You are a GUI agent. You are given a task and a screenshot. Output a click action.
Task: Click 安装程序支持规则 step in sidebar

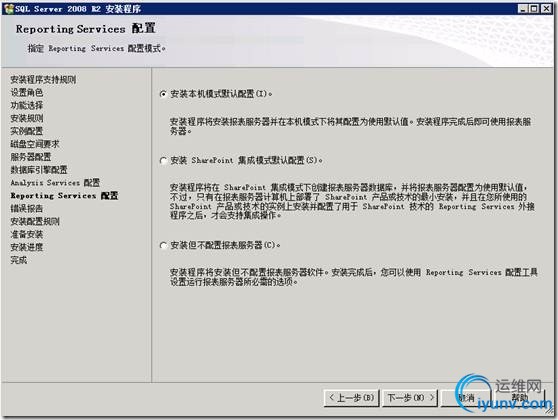point(43,80)
